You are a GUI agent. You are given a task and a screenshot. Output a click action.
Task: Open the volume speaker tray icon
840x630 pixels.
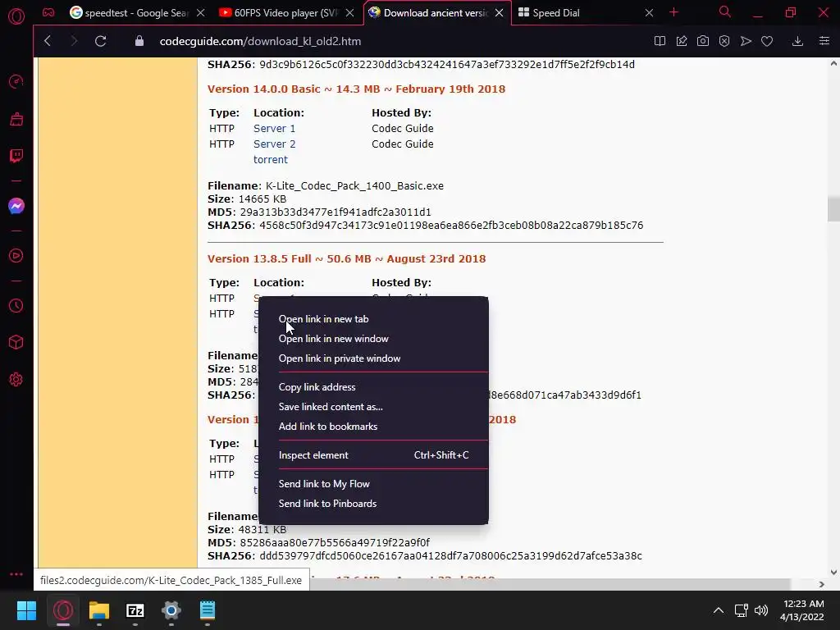761,610
